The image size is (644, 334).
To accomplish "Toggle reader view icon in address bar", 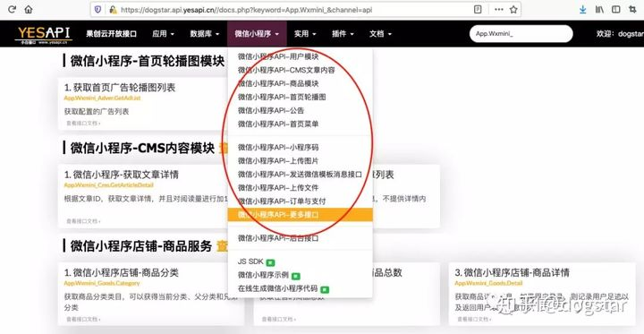I will click(x=478, y=10).
